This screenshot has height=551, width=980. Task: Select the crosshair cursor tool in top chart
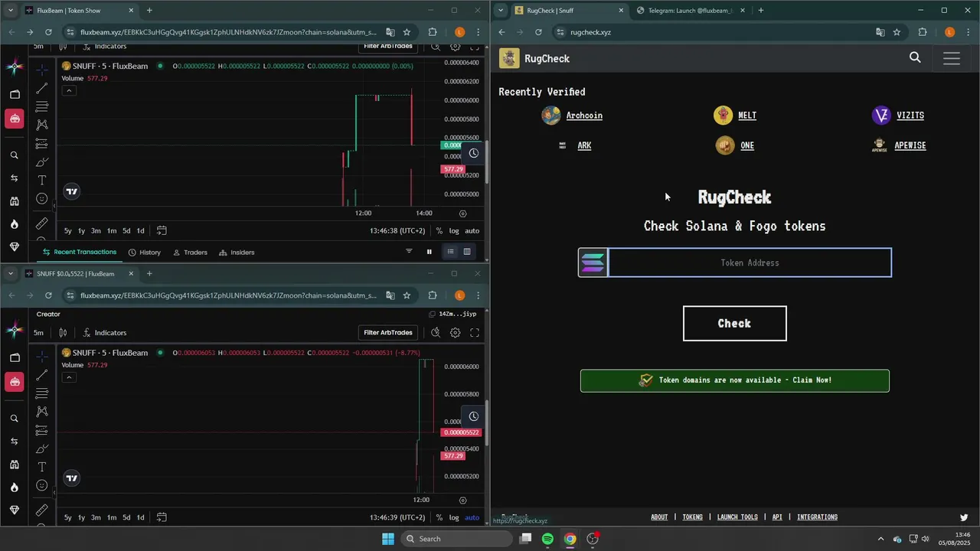pyautogui.click(x=42, y=69)
